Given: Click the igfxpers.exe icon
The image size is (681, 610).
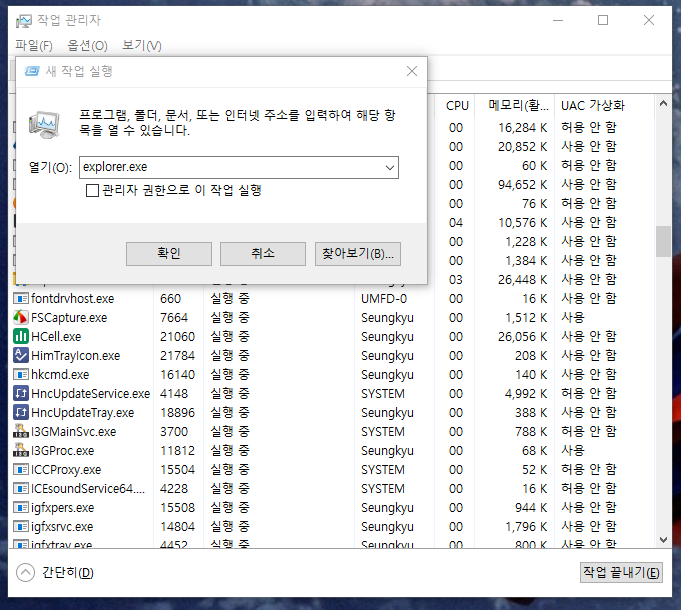Looking at the screenshot, I should coord(20,507).
